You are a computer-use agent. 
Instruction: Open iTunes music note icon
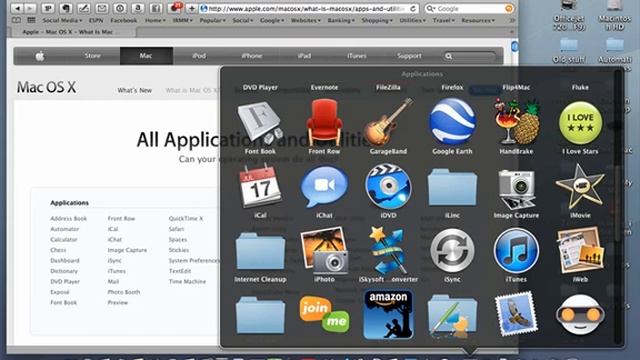(x=516, y=251)
